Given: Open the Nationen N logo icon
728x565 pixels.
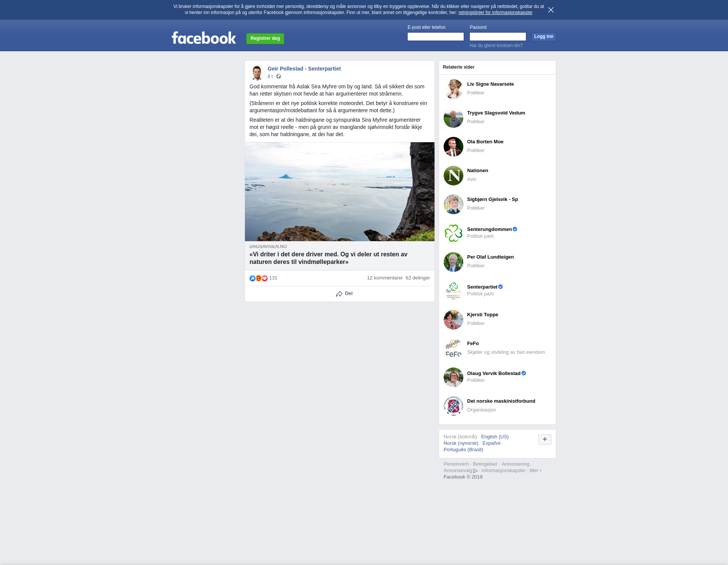Looking at the screenshot, I should 453,176.
